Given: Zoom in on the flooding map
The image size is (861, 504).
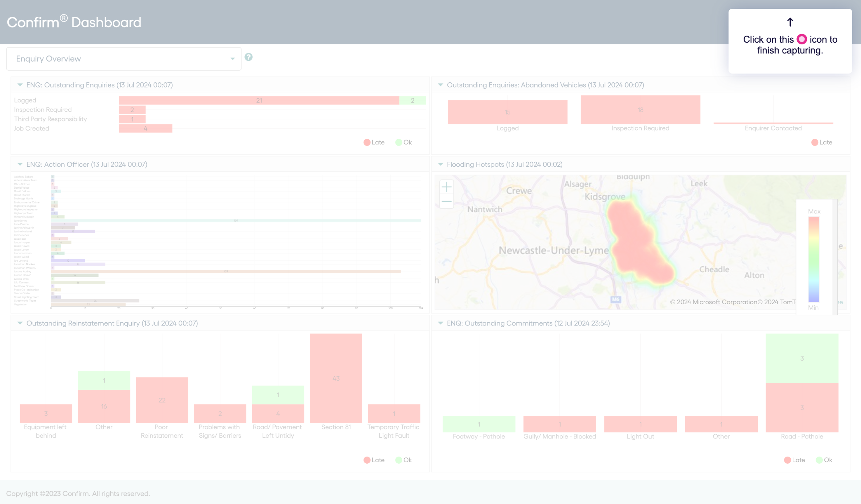Looking at the screenshot, I should pyautogui.click(x=446, y=187).
